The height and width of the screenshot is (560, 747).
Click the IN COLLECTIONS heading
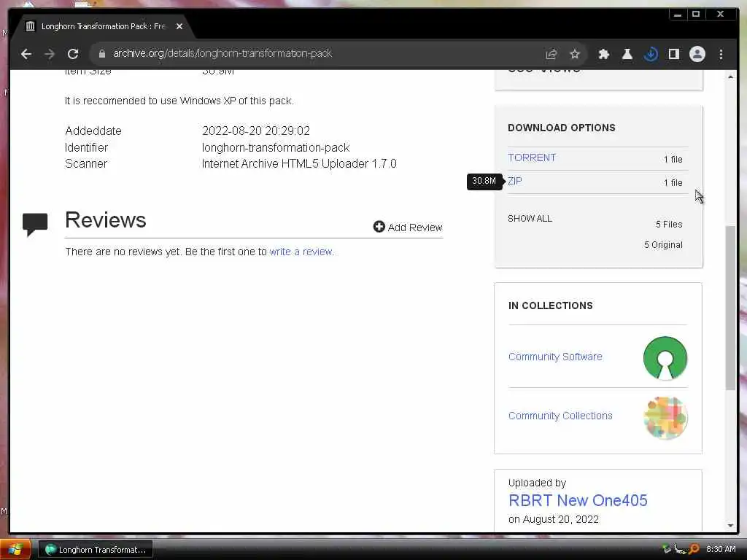click(550, 306)
